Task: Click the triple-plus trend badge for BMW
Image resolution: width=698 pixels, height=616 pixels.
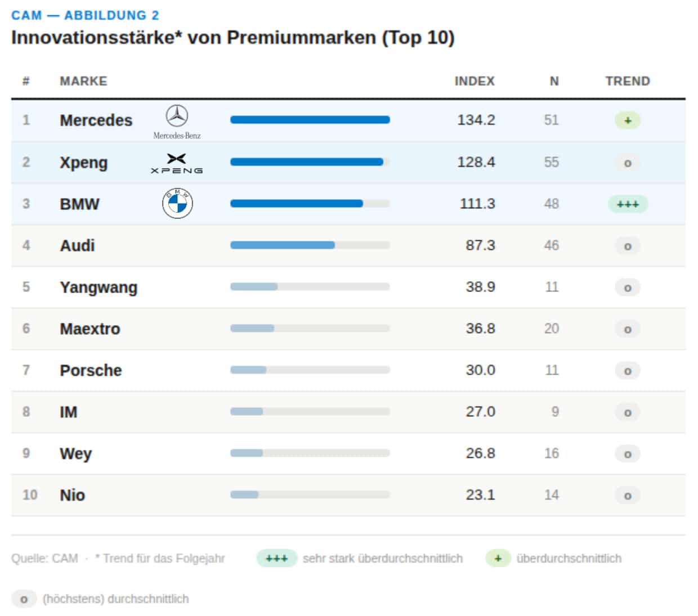Action: pyautogui.click(x=628, y=204)
